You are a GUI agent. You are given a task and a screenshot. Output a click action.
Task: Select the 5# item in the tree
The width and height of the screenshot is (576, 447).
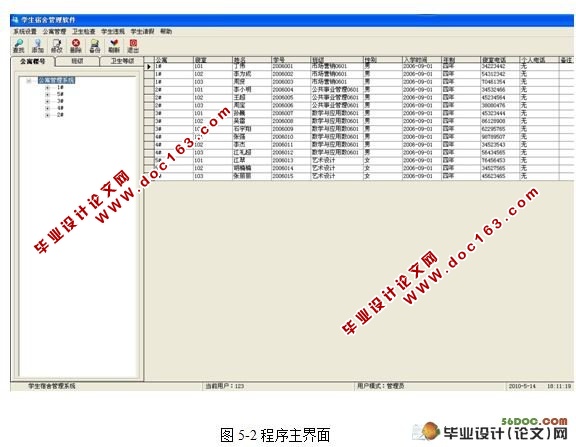(x=60, y=95)
